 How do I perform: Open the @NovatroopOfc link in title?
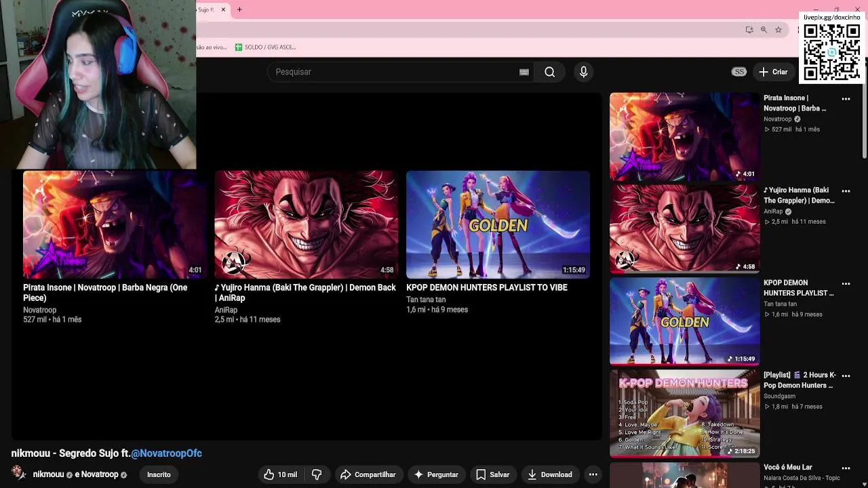pos(166,453)
